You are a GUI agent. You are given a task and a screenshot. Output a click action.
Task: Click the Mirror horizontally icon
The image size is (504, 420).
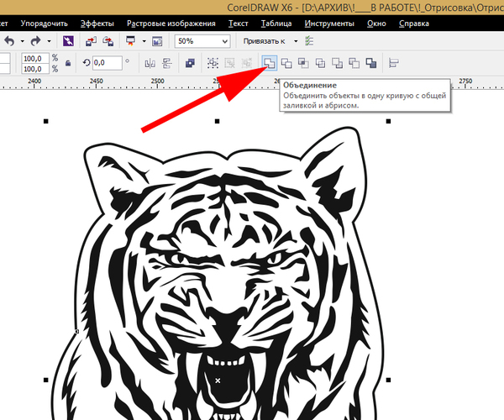tap(150, 62)
